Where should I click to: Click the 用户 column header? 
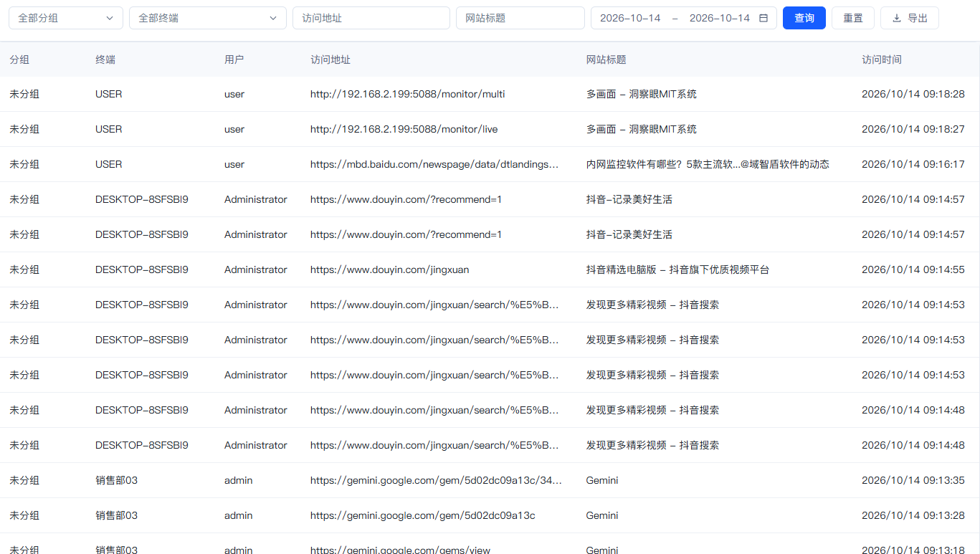pyautogui.click(x=234, y=59)
